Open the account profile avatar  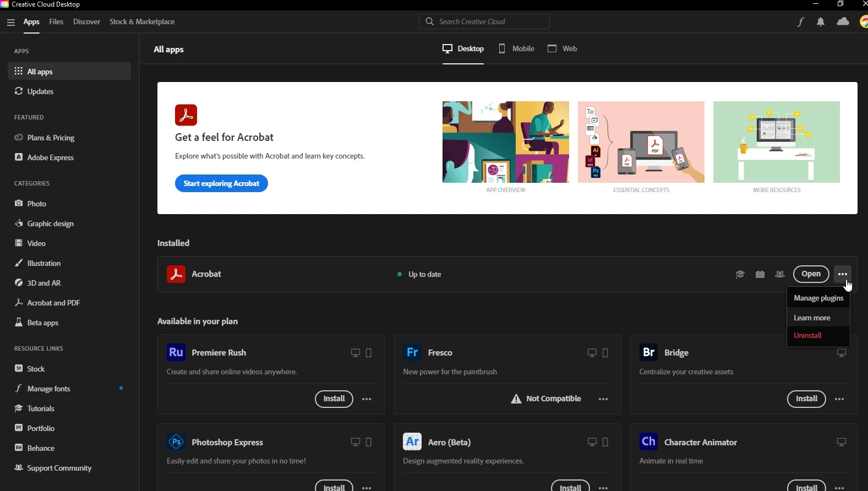(864, 22)
